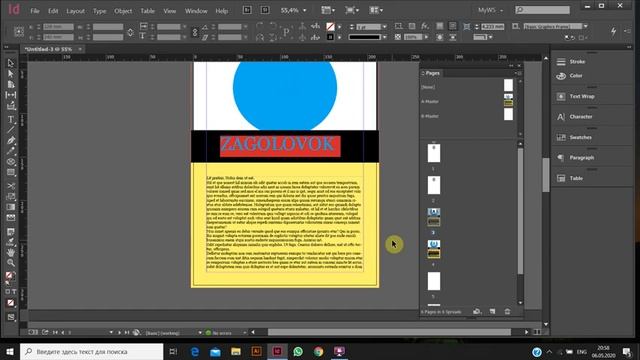This screenshot has width=640, height=360.
Task: Open the stroke style line dropdown
Action: click(x=384, y=37)
